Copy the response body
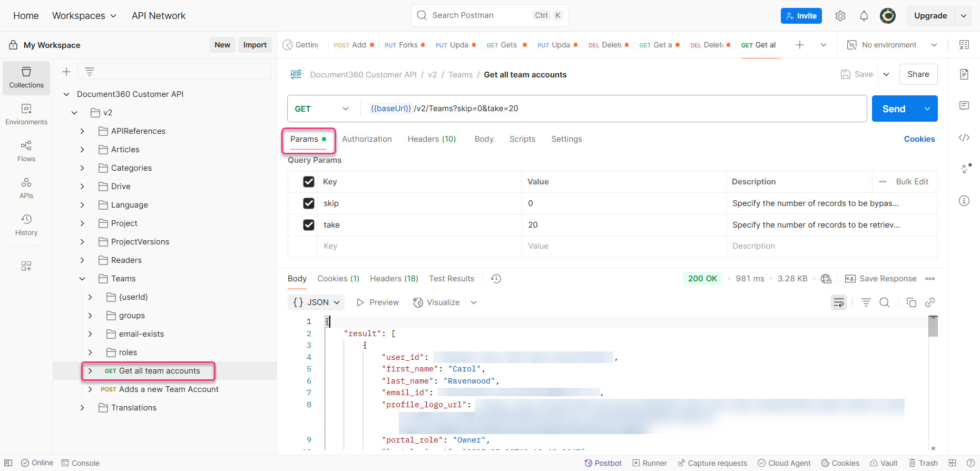 912,302
